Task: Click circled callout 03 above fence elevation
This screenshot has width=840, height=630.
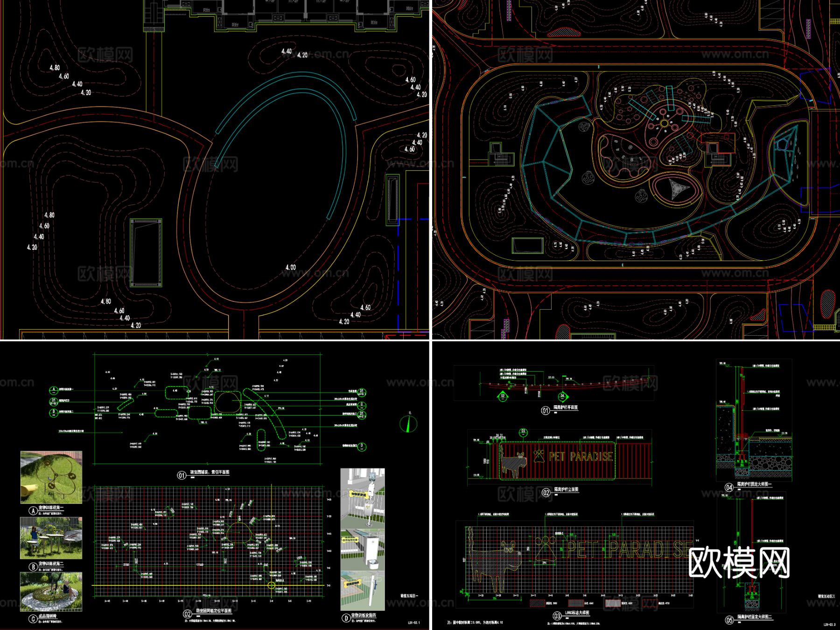Action: [x=523, y=432]
